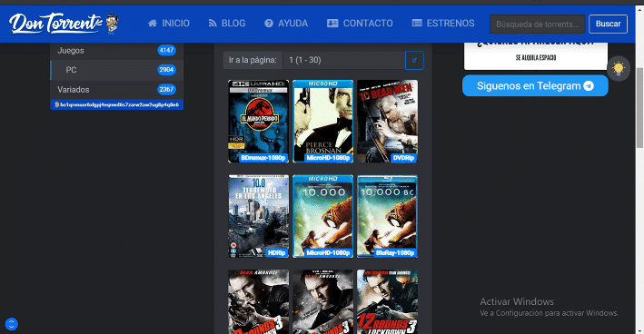Viewport: 644px width, 334px height.
Task: Click the film icon beside ESTRENOS
Action: (417, 23)
